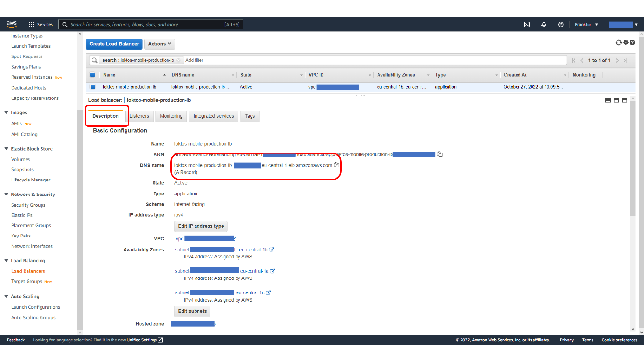This screenshot has width=644, height=362.
Task: Open the Tags tab
Action: click(x=250, y=116)
